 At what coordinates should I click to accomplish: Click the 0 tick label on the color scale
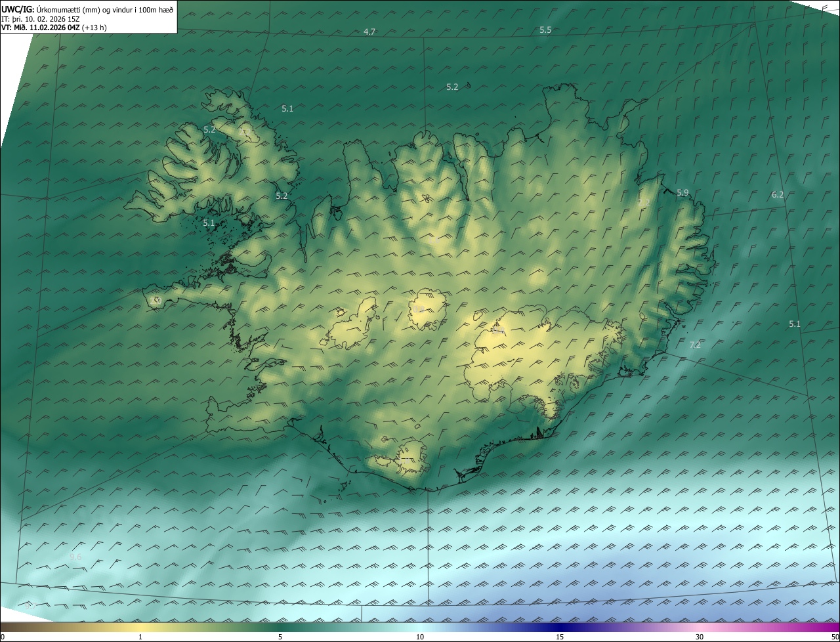point(3,637)
